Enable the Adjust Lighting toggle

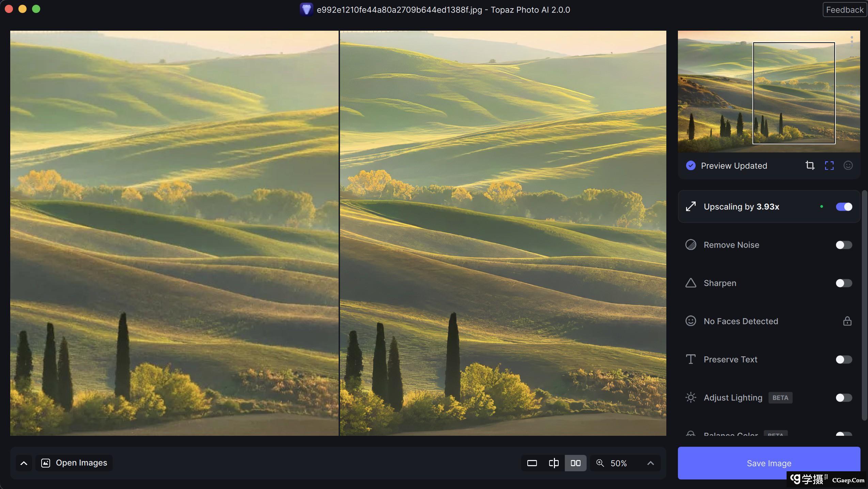click(844, 398)
